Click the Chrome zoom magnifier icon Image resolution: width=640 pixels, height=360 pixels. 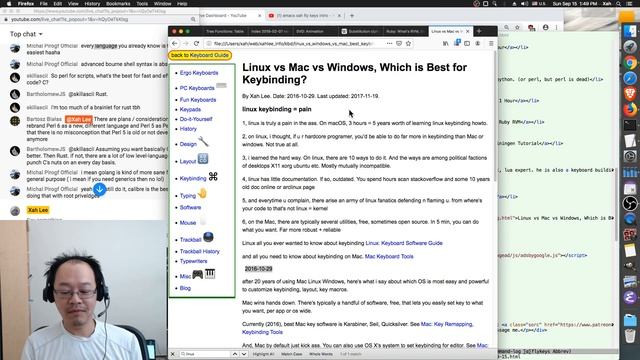(506, 27)
